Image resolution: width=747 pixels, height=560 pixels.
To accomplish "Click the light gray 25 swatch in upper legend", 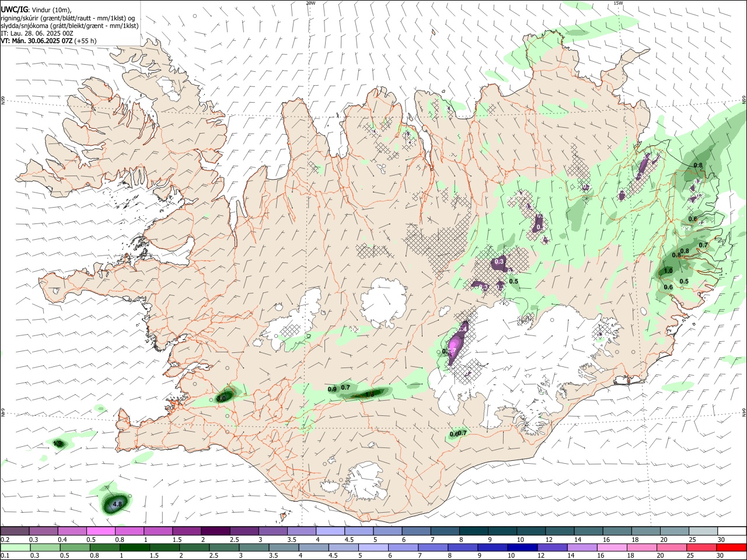I will point(703,531).
